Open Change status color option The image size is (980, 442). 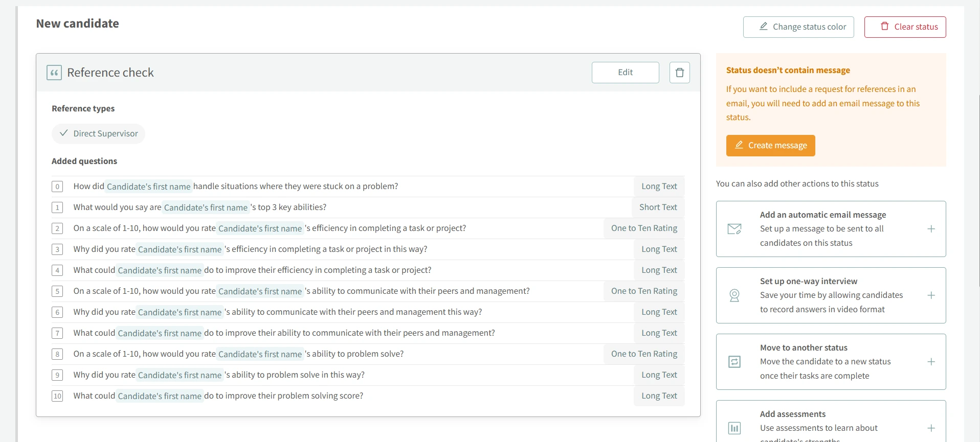point(798,27)
